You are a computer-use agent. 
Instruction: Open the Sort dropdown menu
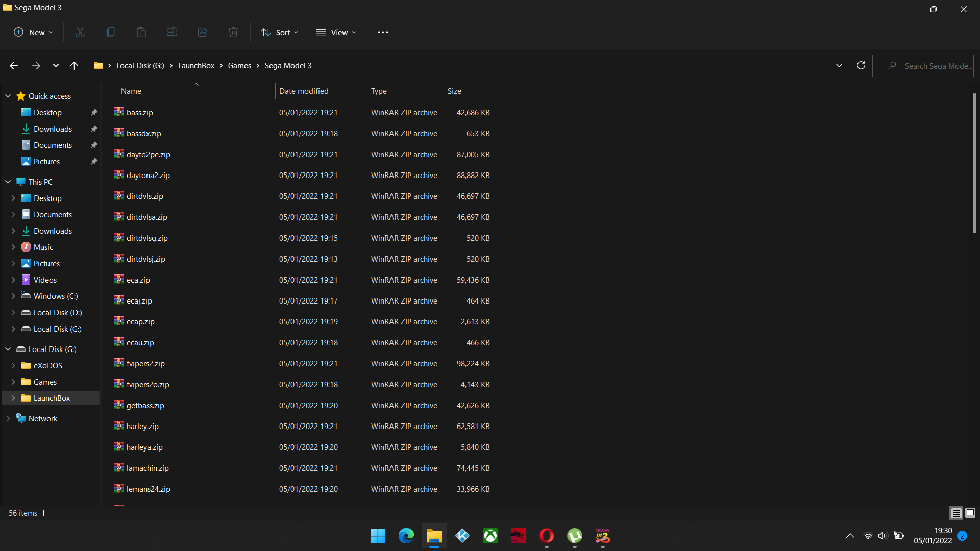click(280, 32)
